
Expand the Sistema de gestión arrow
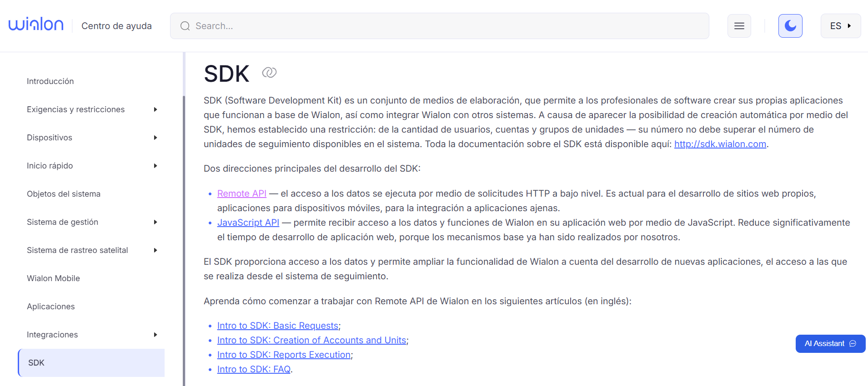click(155, 222)
